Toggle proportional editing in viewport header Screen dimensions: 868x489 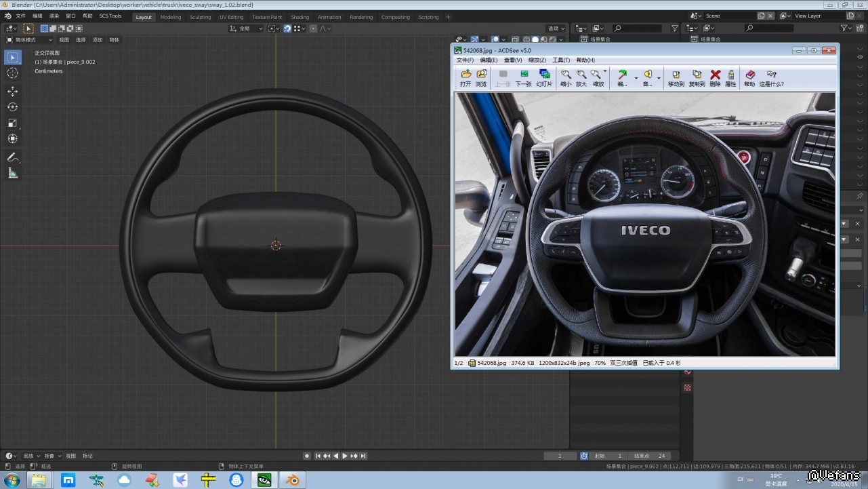pos(313,28)
